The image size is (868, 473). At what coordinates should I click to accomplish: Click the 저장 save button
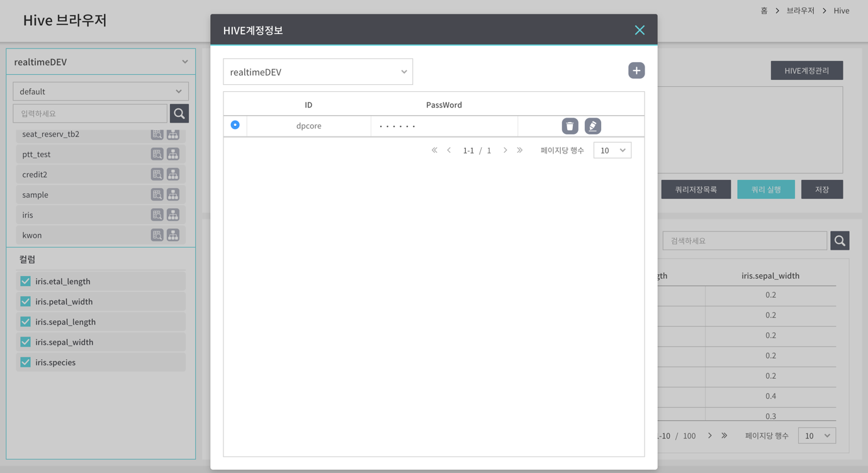(x=822, y=189)
